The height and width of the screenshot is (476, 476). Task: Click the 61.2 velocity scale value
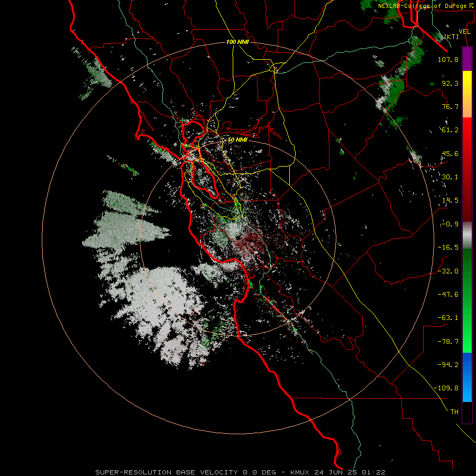point(450,130)
